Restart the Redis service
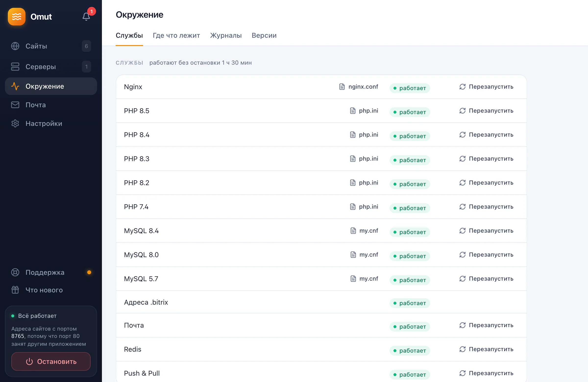 (486, 349)
